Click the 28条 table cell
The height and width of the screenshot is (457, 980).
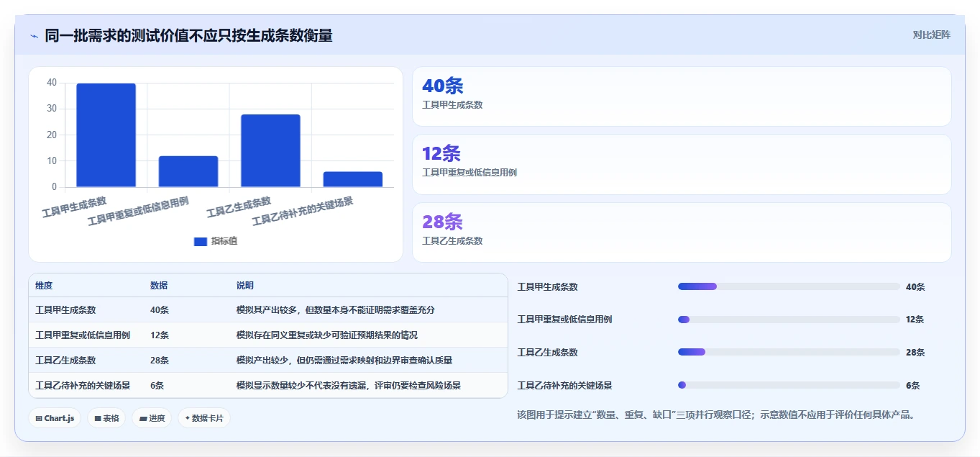tap(160, 361)
